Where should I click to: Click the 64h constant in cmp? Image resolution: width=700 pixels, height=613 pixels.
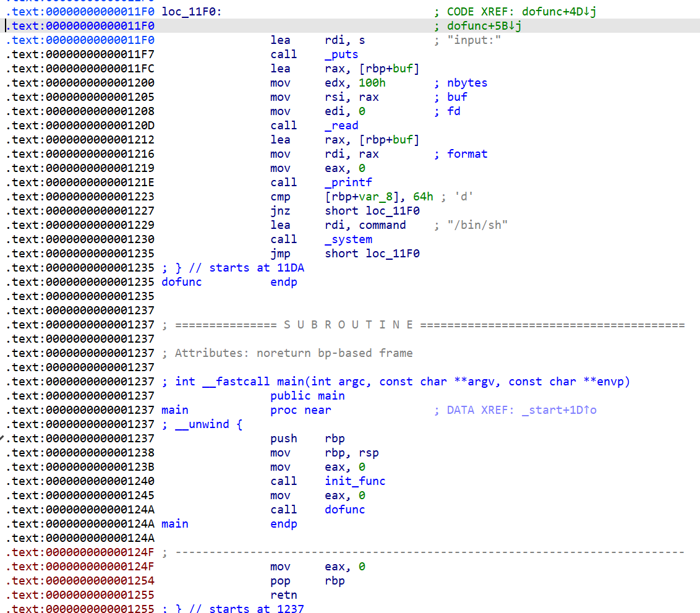[x=424, y=197]
